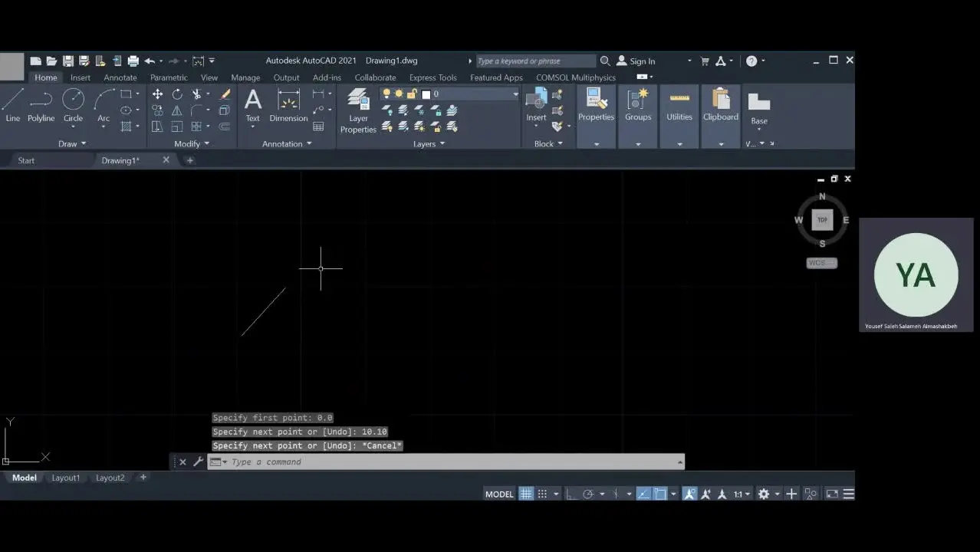Click the Open folder icon in quick access toolbar
Image resolution: width=980 pixels, height=552 pixels.
point(51,61)
